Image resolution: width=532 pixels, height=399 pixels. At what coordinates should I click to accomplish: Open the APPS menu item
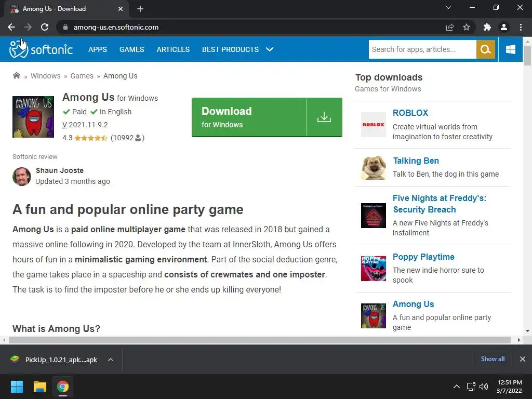pos(98,49)
